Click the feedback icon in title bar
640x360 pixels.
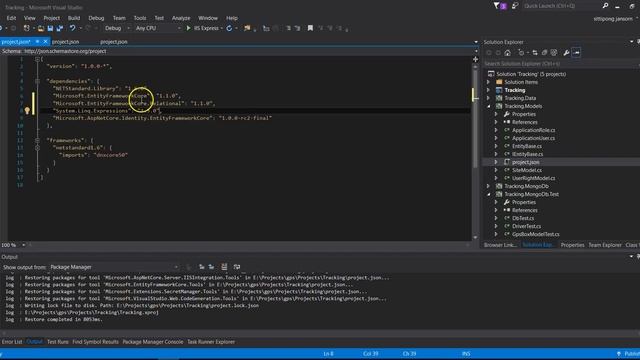tap(515, 6)
